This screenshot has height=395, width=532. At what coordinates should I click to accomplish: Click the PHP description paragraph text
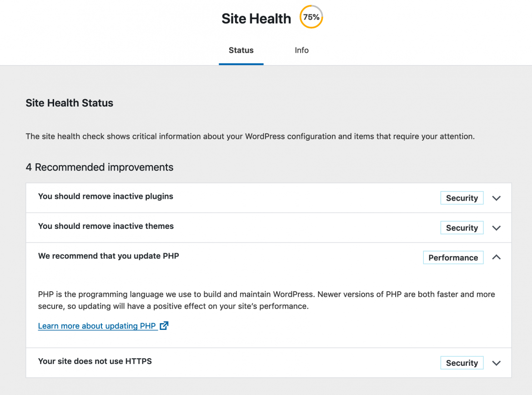click(x=266, y=300)
